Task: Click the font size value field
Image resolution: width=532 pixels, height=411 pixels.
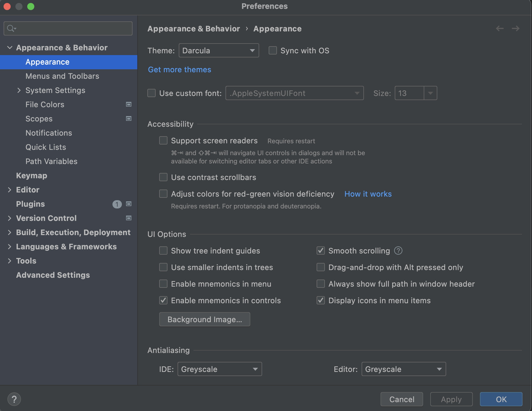Action: point(410,93)
